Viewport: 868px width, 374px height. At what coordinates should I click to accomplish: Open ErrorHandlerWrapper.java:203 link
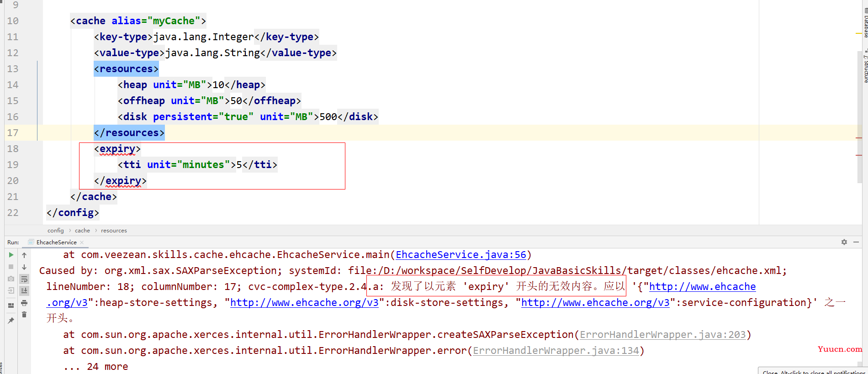click(x=662, y=335)
